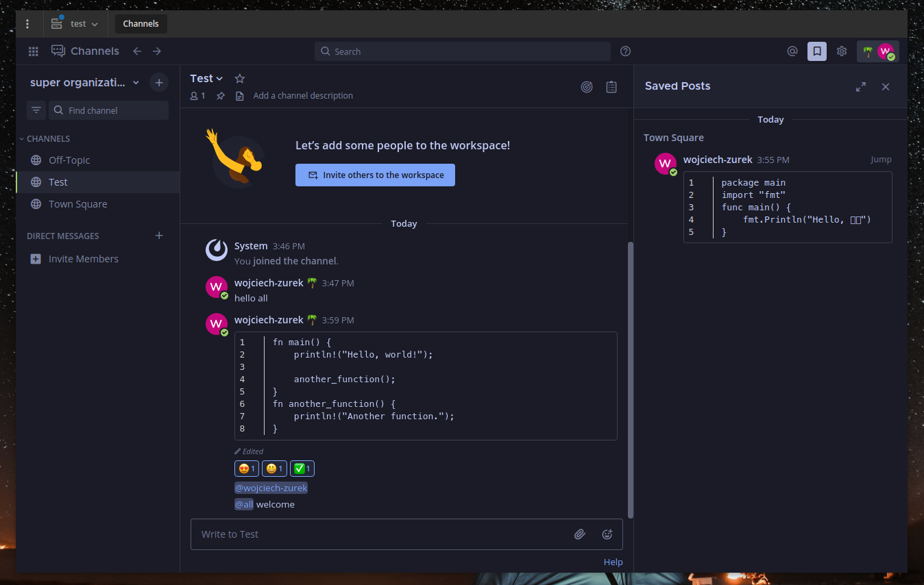Open the product switcher grid icon

tap(33, 51)
